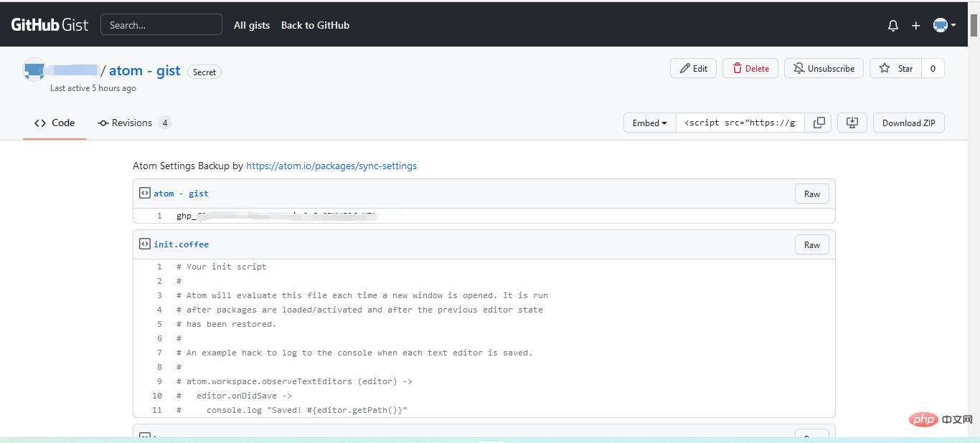
Task: Open the star count of 0
Action: pyautogui.click(x=933, y=68)
